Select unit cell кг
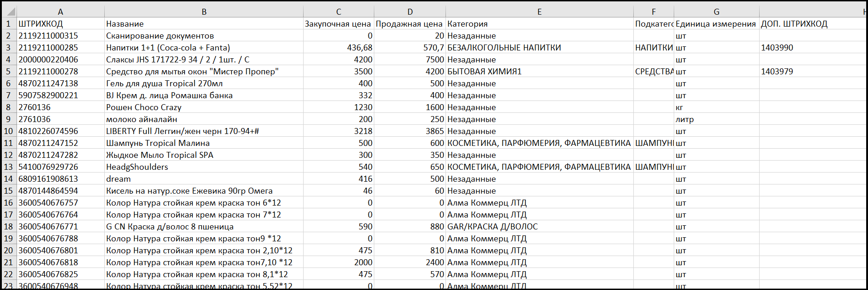The width and height of the screenshot is (868, 290). (x=716, y=107)
